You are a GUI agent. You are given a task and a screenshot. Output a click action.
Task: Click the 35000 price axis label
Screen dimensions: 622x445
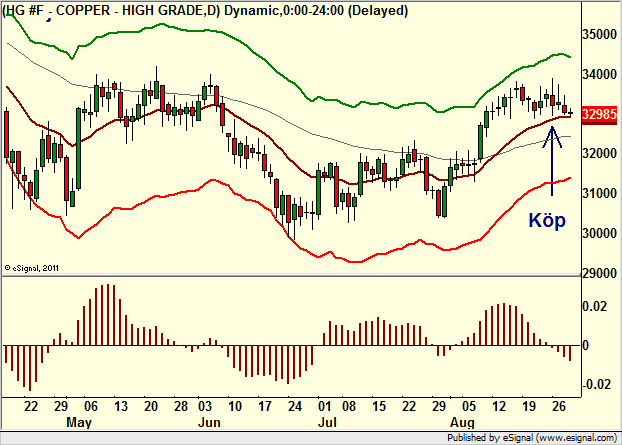click(x=599, y=34)
